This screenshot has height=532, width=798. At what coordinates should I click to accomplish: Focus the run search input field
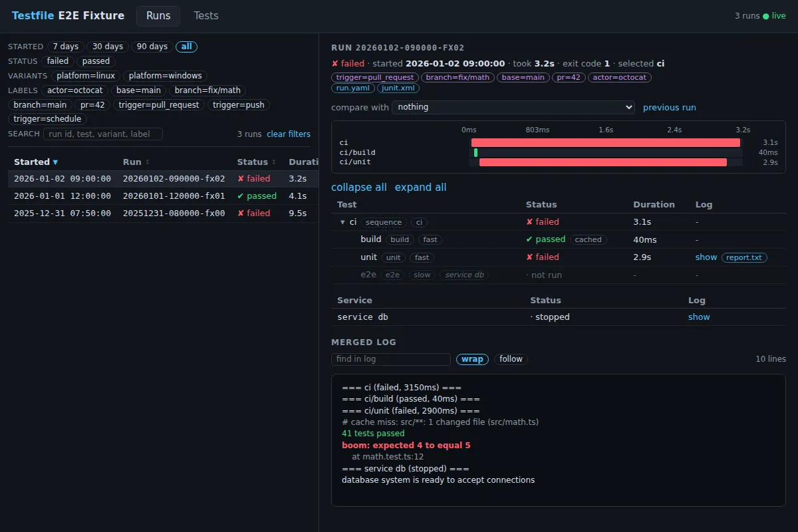point(103,134)
